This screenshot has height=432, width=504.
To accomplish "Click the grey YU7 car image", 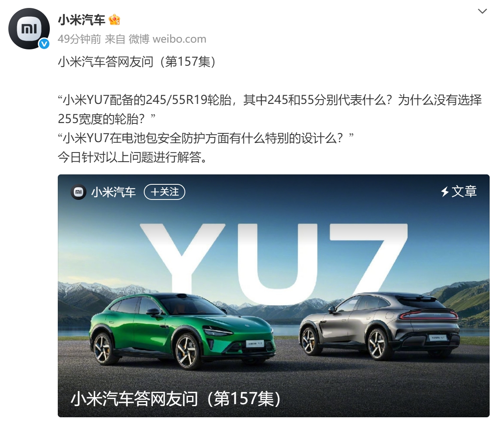I will click(x=379, y=325).
